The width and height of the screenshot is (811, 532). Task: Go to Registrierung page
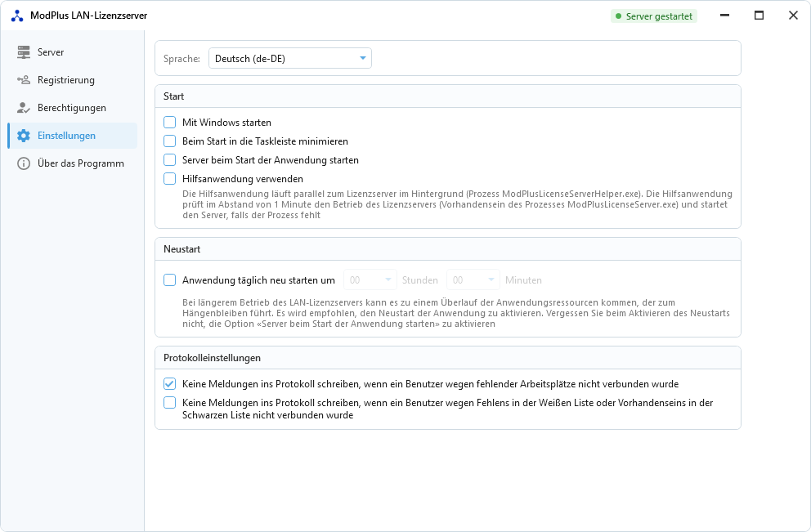click(73, 80)
